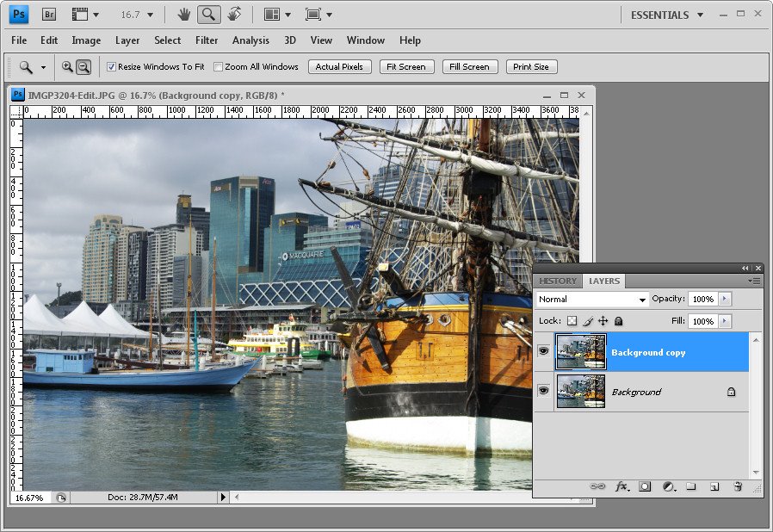
Task: Open the Filter menu
Action: click(x=207, y=40)
